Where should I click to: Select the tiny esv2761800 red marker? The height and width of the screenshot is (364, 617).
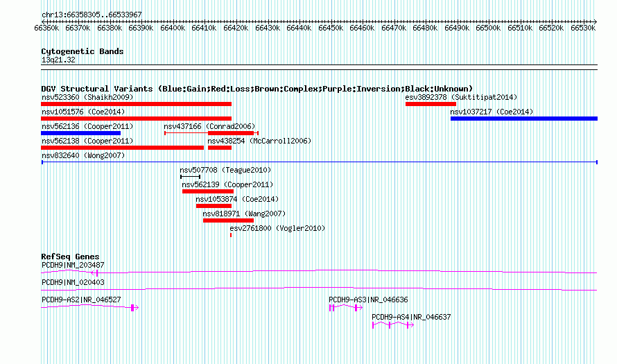coord(231,235)
